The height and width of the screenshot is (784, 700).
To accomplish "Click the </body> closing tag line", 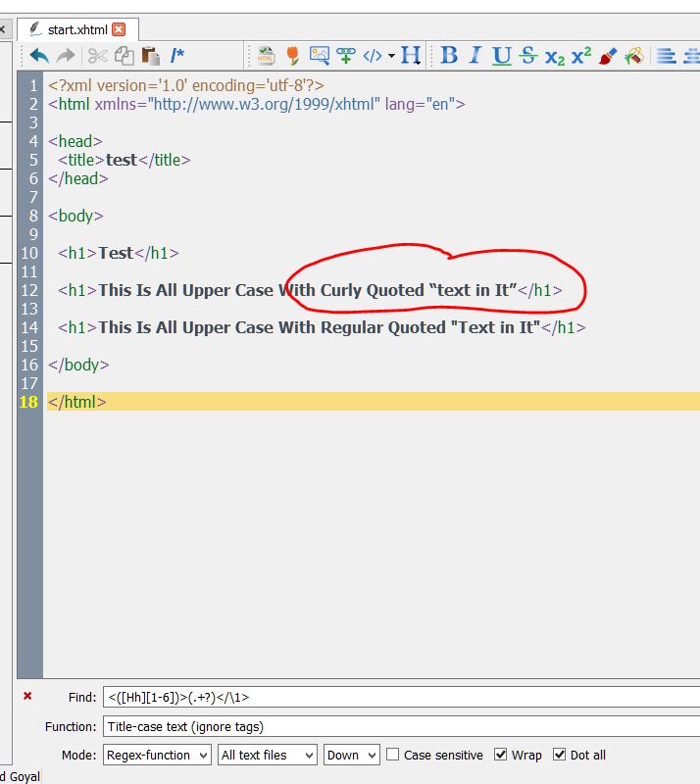I will pos(78,365).
